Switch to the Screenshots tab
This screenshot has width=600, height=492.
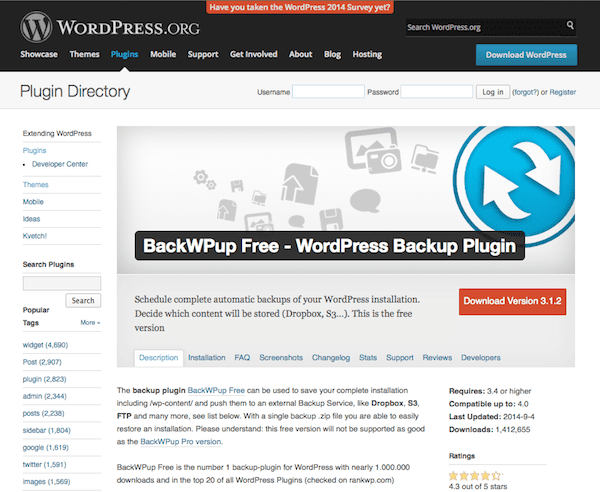coord(281,358)
